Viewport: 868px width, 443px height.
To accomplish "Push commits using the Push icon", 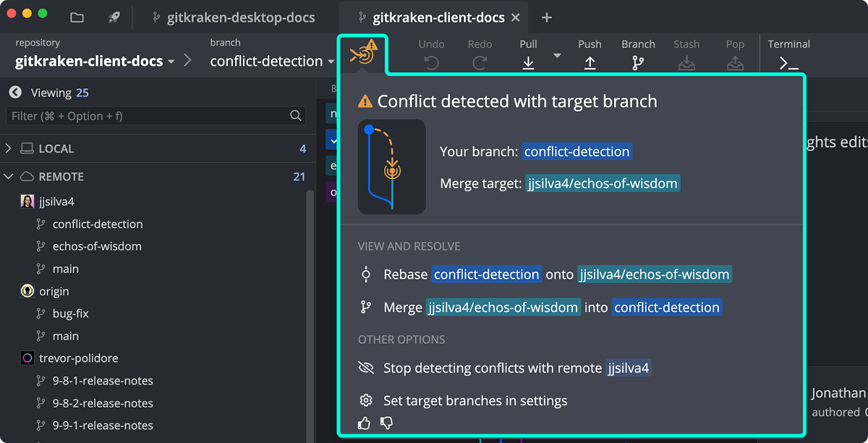I will pyautogui.click(x=590, y=63).
